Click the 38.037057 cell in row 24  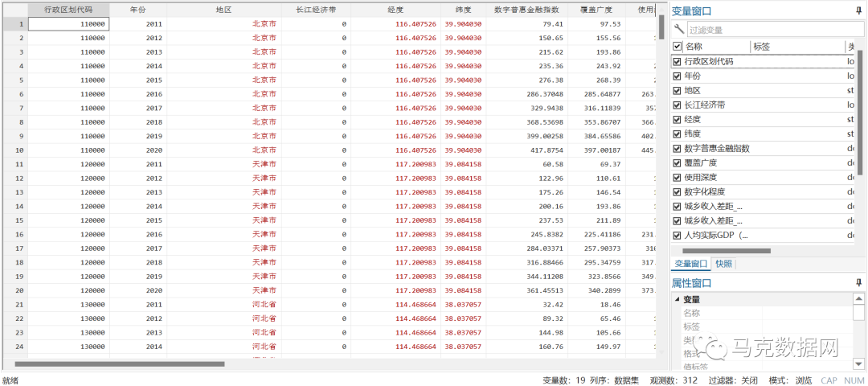click(x=463, y=346)
